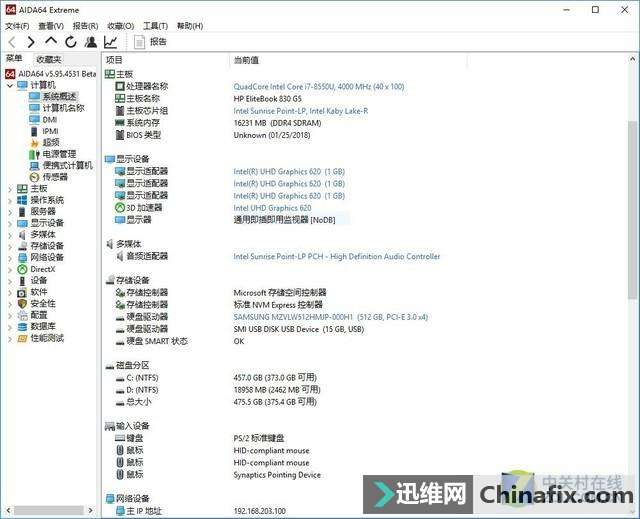The height and width of the screenshot is (519, 640).
Task: Click the vertical scrollbar thumb in details pane
Action: (632, 208)
